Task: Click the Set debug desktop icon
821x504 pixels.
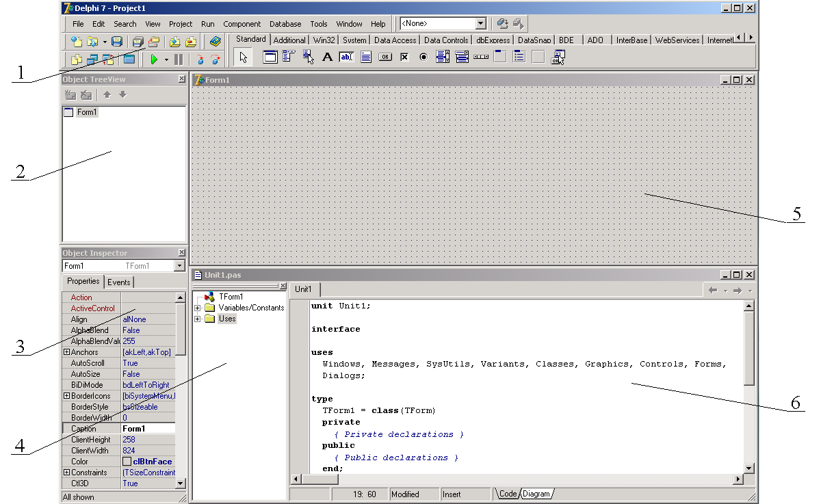Action: coord(518,23)
